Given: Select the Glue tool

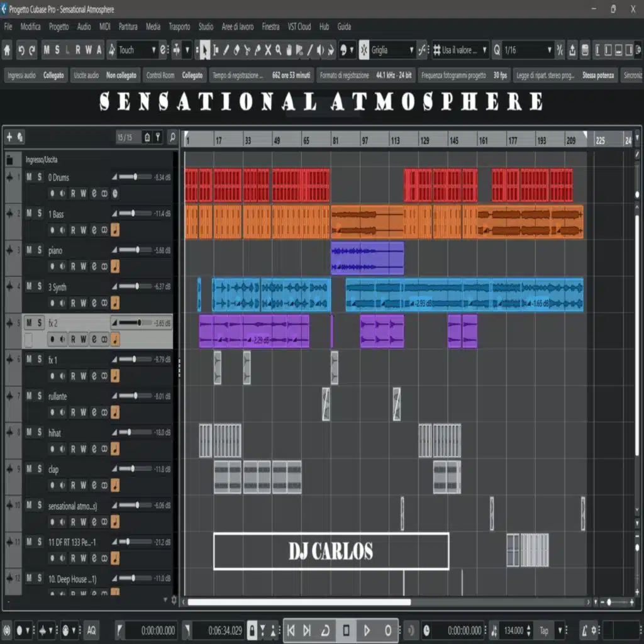Looking at the screenshot, I should 257,50.
